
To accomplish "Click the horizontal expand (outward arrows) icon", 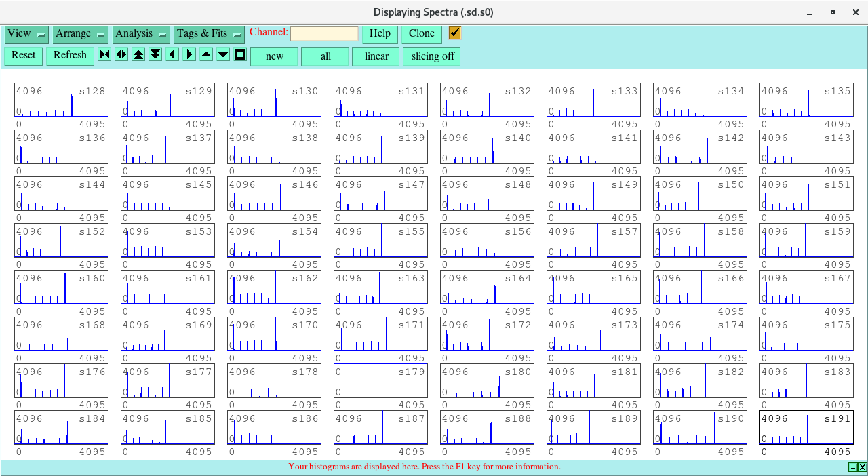I will [121, 55].
